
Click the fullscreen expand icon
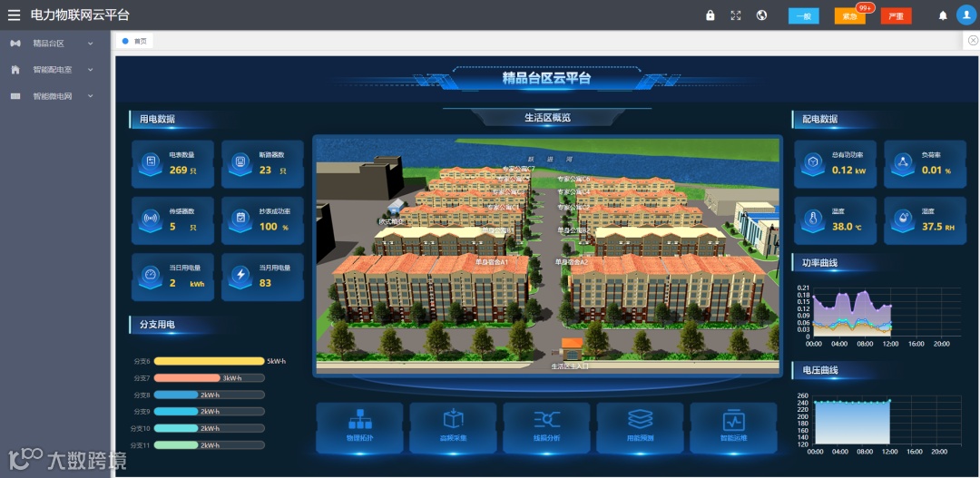pos(736,15)
